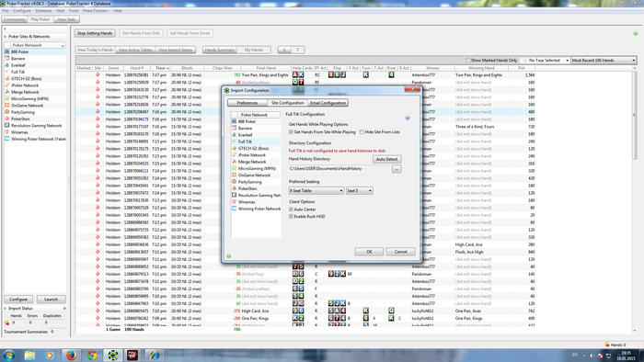Click the T toggle button
This screenshot has width=644, height=362.
point(298,50)
